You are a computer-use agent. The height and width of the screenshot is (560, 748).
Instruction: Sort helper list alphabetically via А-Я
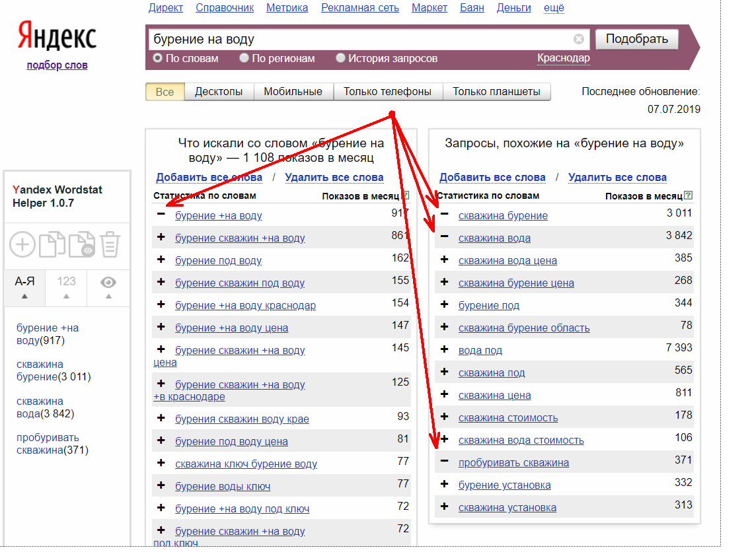(x=25, y=288)
